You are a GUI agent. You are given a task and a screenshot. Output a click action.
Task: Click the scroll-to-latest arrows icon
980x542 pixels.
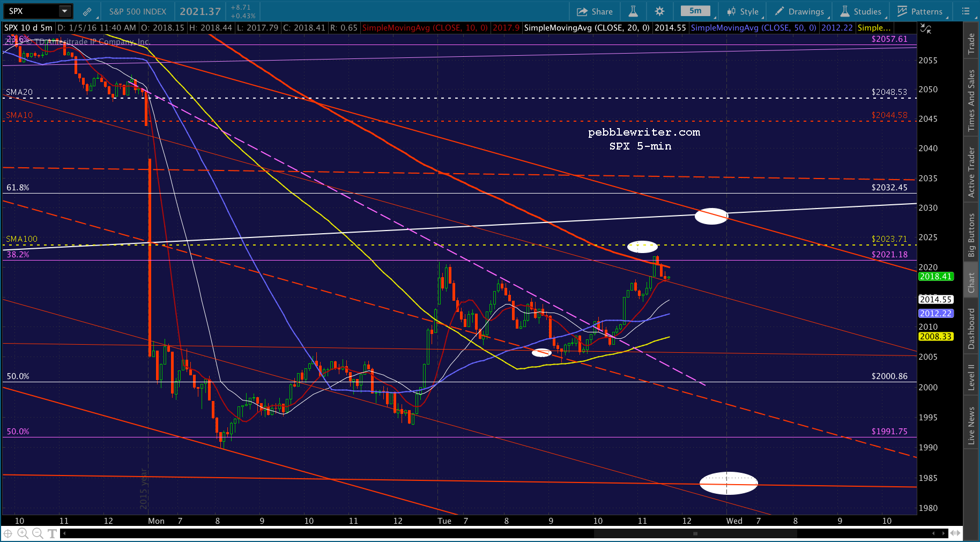coord(955,533)
